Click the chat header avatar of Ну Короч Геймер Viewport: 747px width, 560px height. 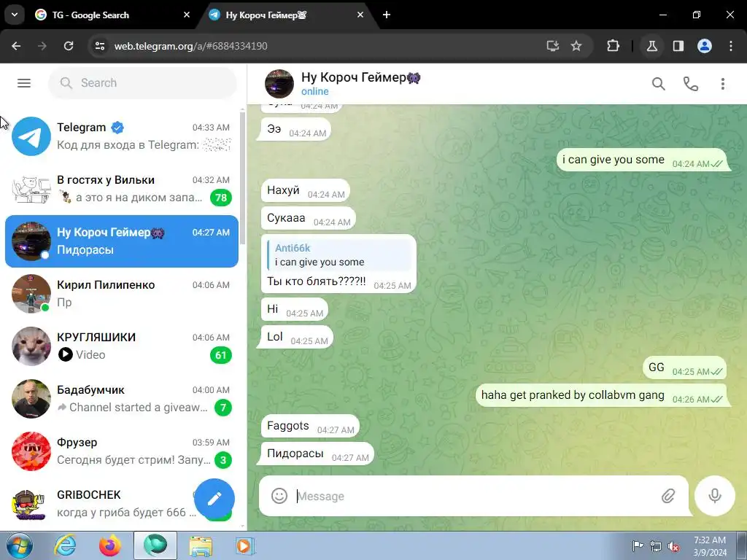[x=279, y=84]
